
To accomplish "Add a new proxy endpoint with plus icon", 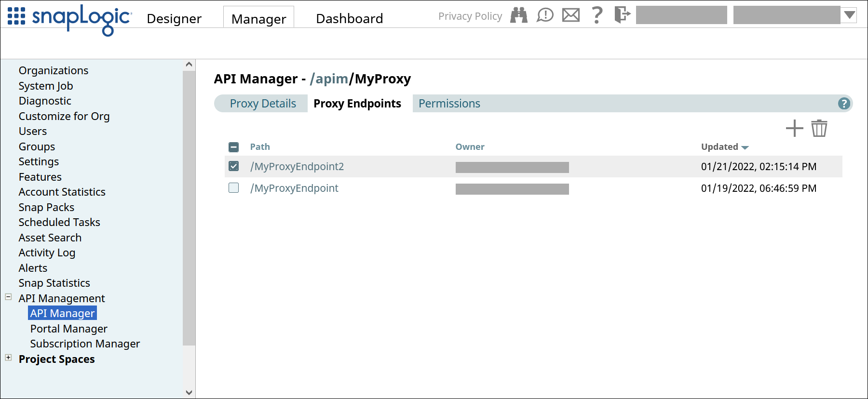I will pos(794,129).
